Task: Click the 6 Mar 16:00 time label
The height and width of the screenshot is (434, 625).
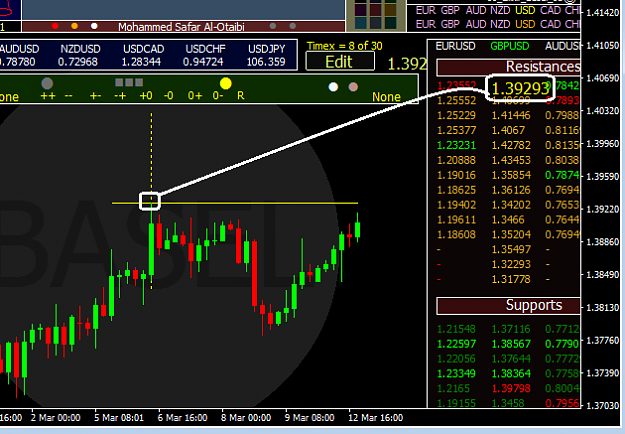Action: tap(182, 418)
